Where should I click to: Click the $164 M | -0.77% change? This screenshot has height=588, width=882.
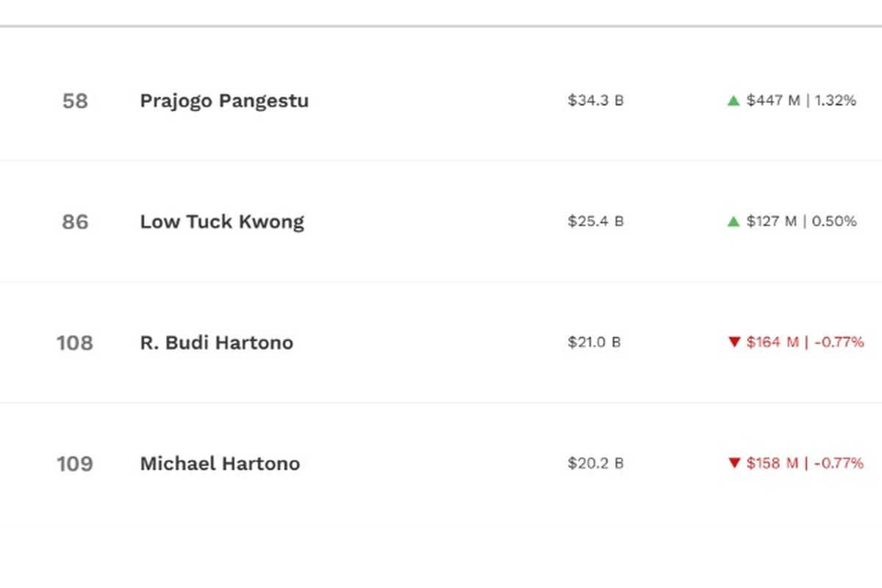tap(805, 342)
